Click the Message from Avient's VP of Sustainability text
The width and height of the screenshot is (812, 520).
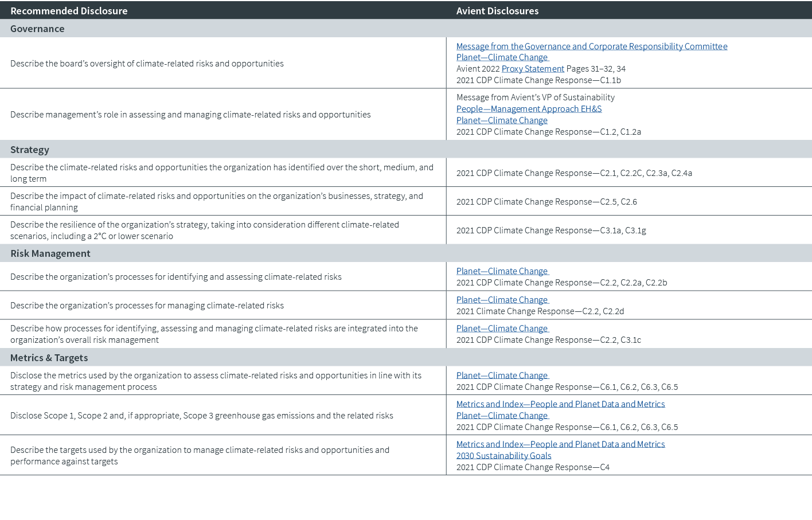[x=535, y=97]
